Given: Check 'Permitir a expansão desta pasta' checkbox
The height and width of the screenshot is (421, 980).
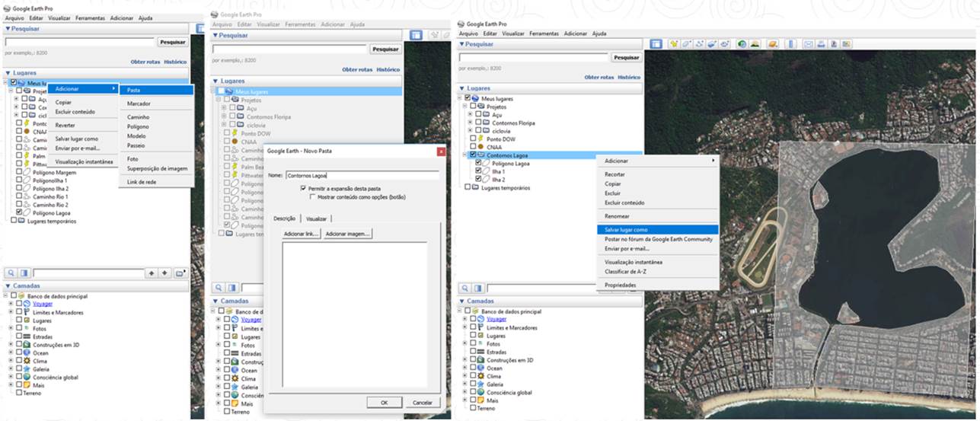Looking at the screenshot, I should [304, 187].
